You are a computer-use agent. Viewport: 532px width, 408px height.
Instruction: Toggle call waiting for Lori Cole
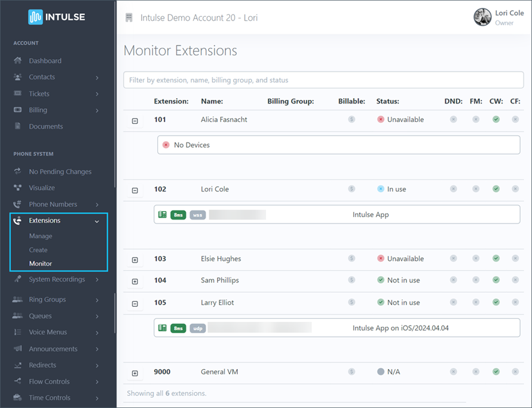click(496, 188)
